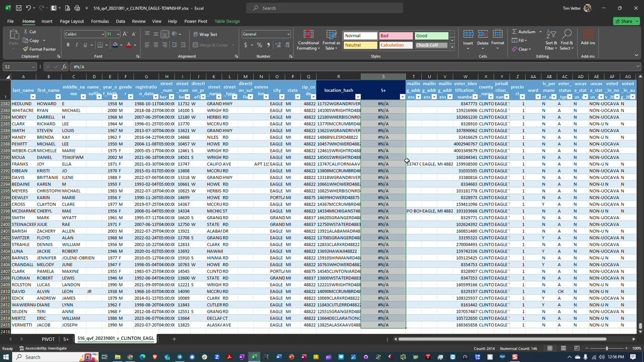This screenshot has height=362, width=644.
Task: Switch to Page Layout view in status bar
Action: pos(562,348)
